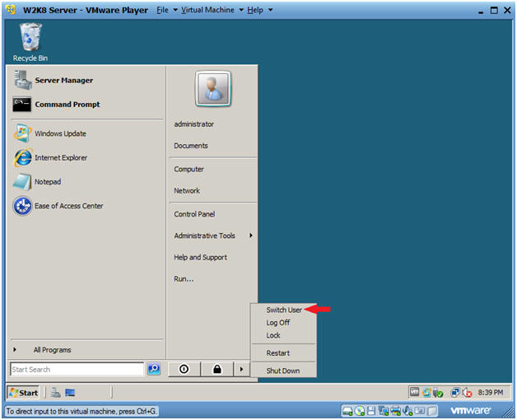The height and width of the screenshot is (420, 517).
Task: Click the VMware floppy device icon
Action: pos(371,411)
